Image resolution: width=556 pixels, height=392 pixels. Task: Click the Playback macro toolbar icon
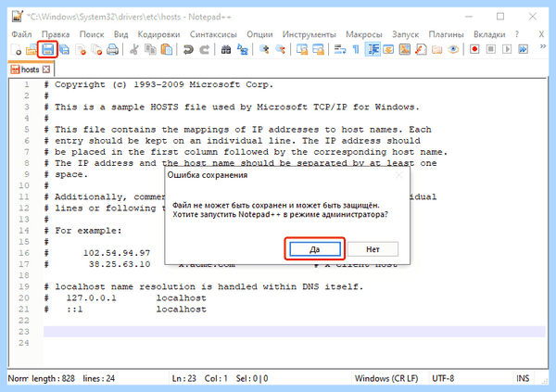[507, 49]
